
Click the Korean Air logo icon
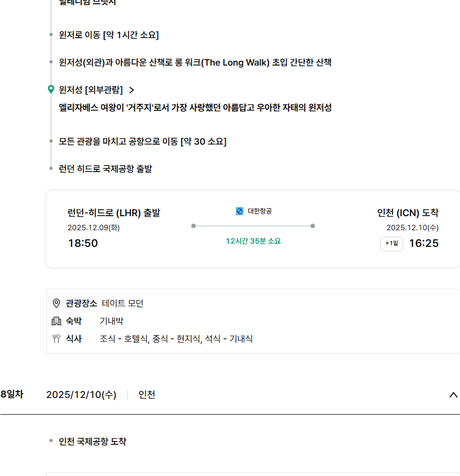tap(240, 211)
